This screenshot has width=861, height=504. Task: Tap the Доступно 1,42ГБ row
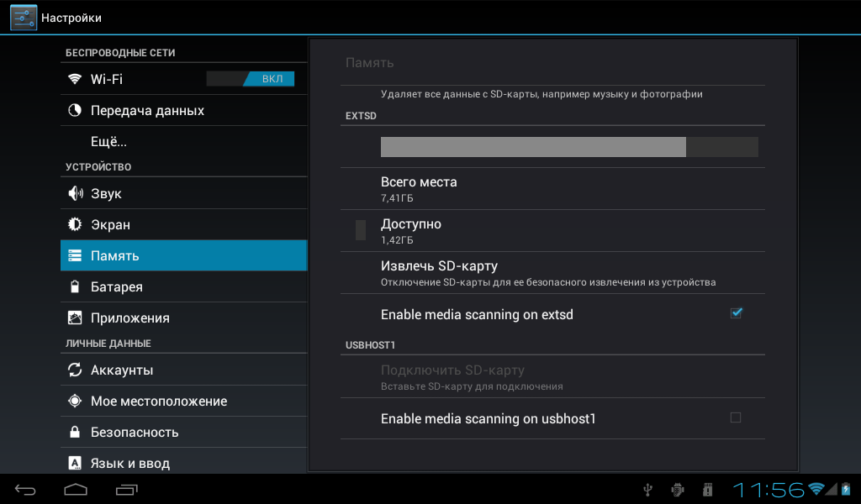coord(552,231)
